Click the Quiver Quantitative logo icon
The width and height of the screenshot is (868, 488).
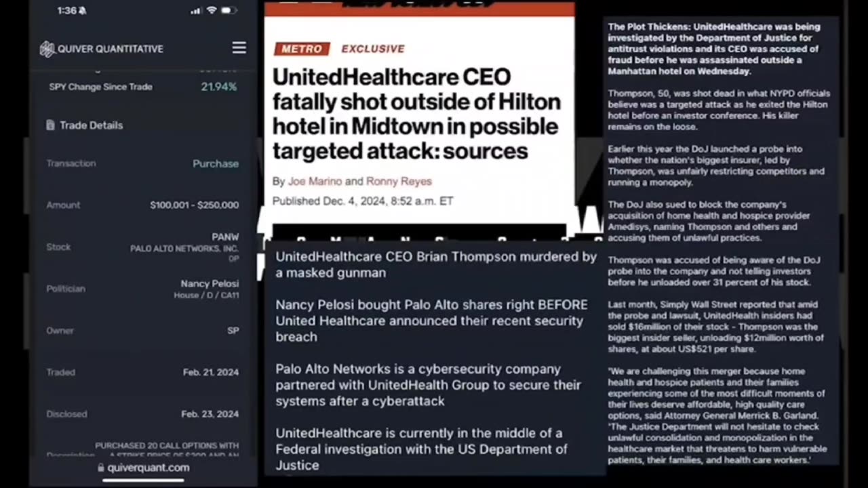[47, 49]
